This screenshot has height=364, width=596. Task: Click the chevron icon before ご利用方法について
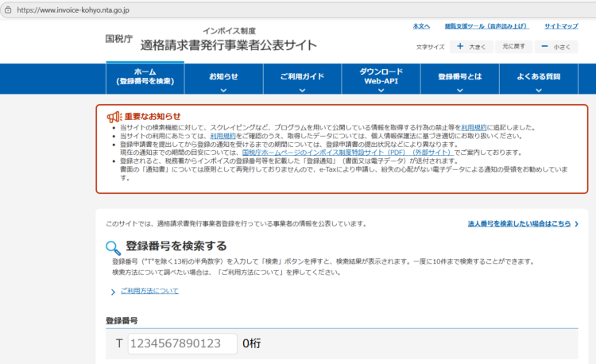(113, 292)
